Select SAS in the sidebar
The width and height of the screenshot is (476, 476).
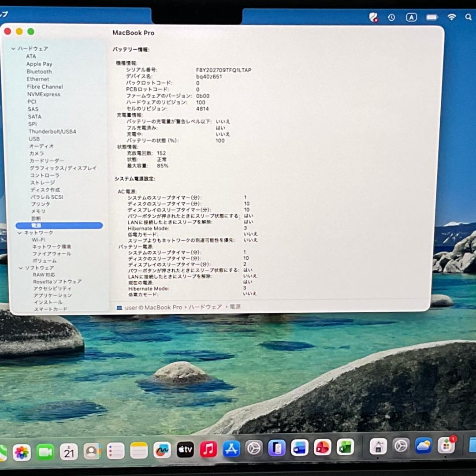(33, 109)
